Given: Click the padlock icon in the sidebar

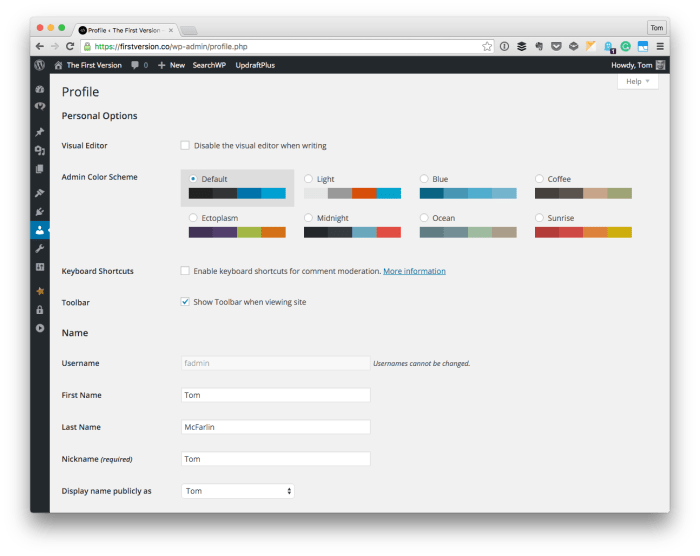Looking at the screenshot, I should pyautogui.click(x=40, y=309).
